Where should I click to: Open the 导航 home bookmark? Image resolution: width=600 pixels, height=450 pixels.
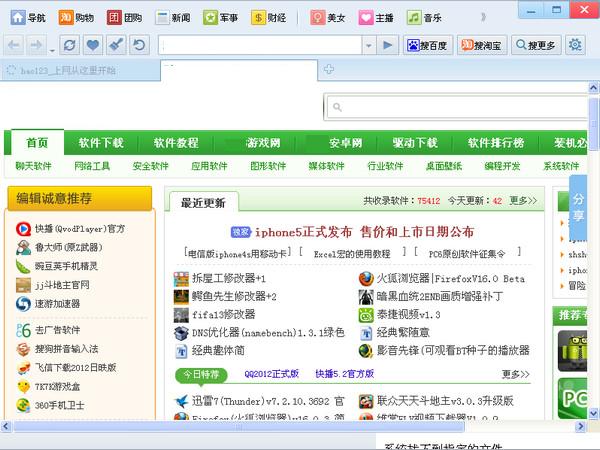click(28, 18)
